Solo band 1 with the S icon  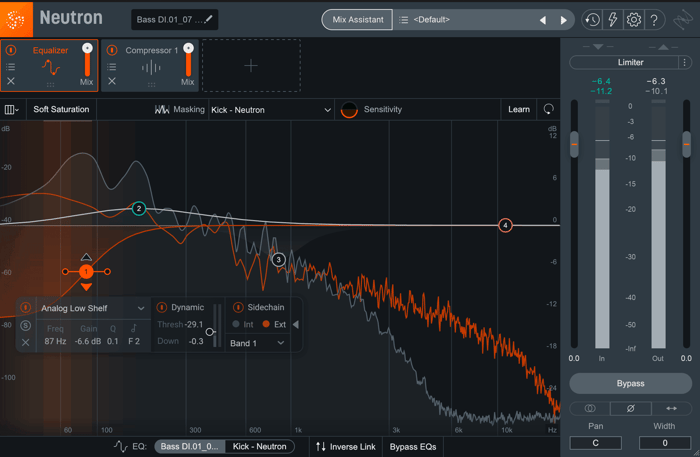tap(25, 325)
